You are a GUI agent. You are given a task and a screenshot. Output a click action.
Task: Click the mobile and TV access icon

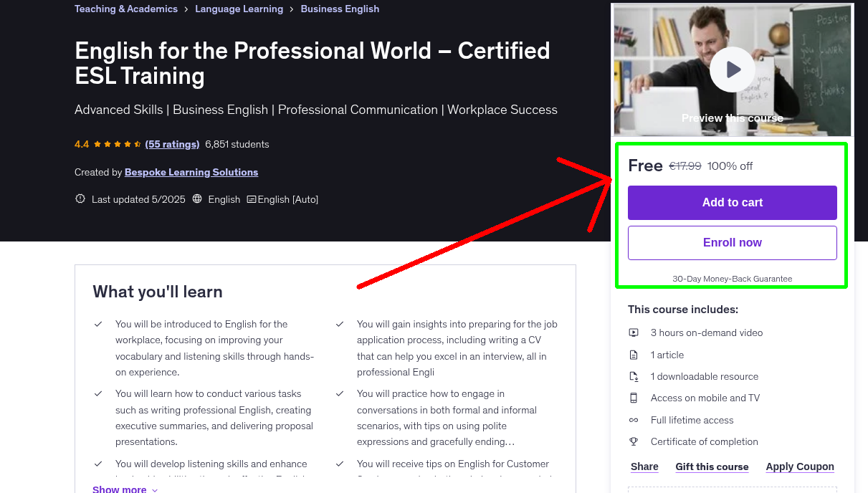[634, 398]
